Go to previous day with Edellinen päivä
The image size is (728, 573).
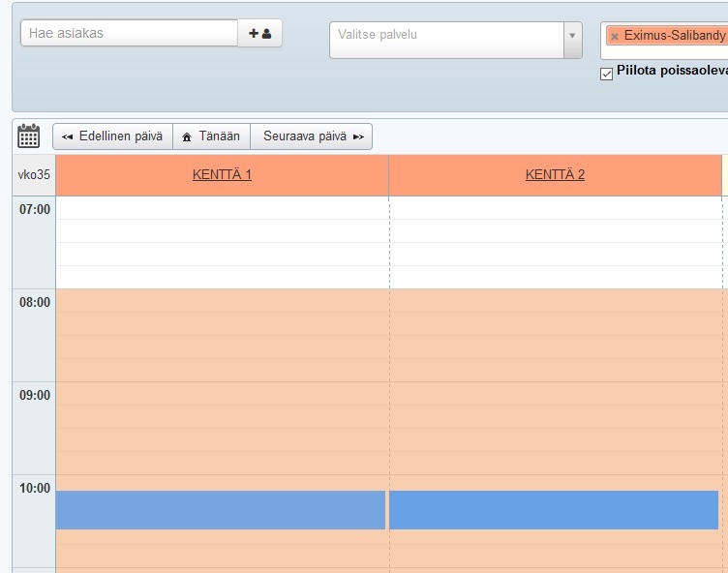(x=112, y=136)
